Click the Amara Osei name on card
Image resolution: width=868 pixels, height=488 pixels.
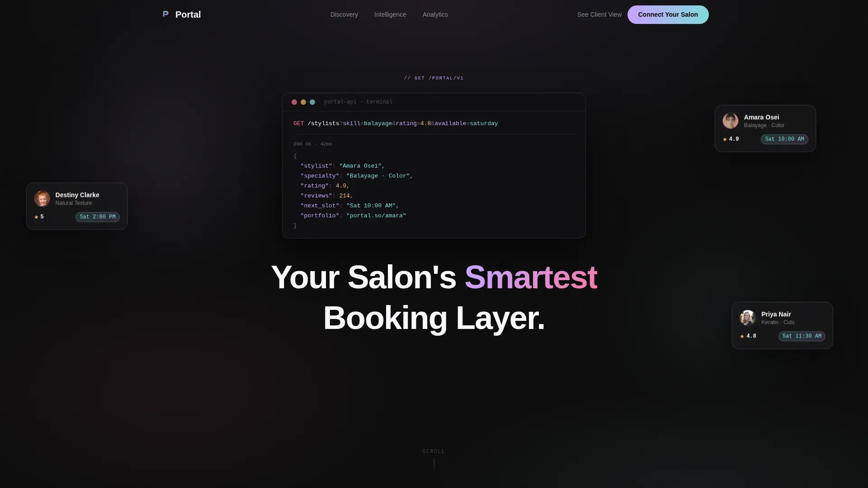click(761, 117)
